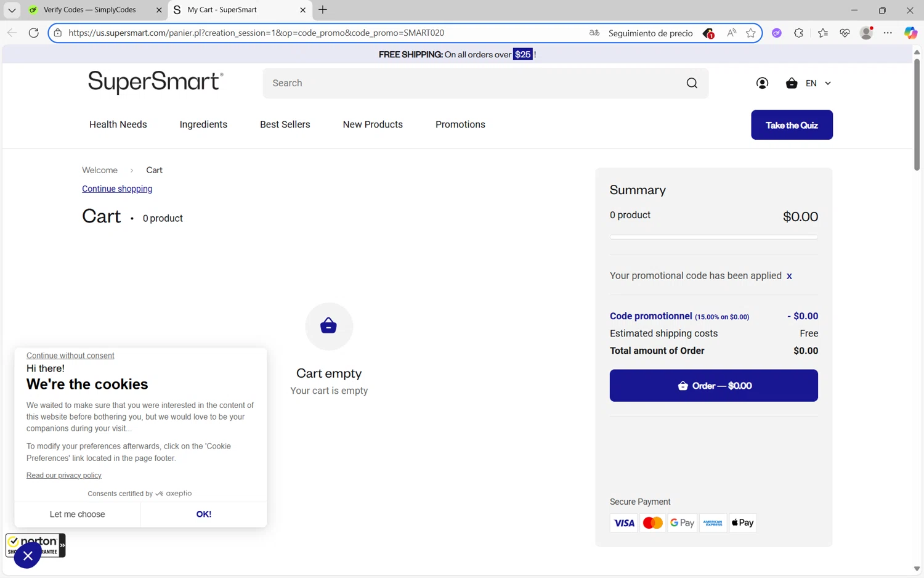Screen dimensions: 924x578
Task: Open the Favorites list icon
Action: [823, 33]
